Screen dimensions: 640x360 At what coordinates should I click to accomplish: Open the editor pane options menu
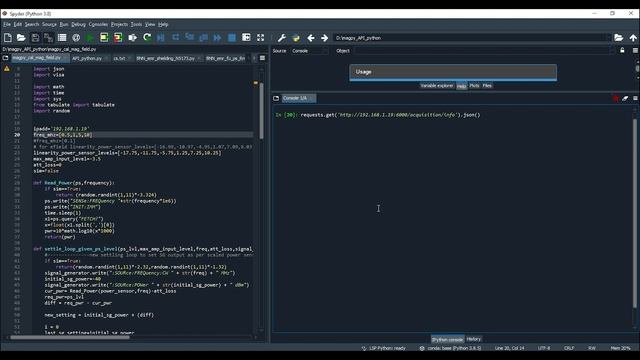pyautogui.click(x=262, y=58)
